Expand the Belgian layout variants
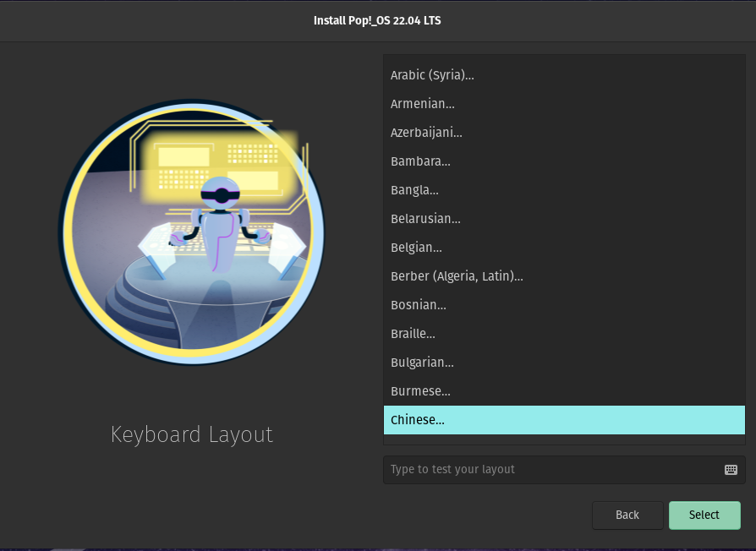This screenshot has width=756, height=551. [x=564, y=248]
